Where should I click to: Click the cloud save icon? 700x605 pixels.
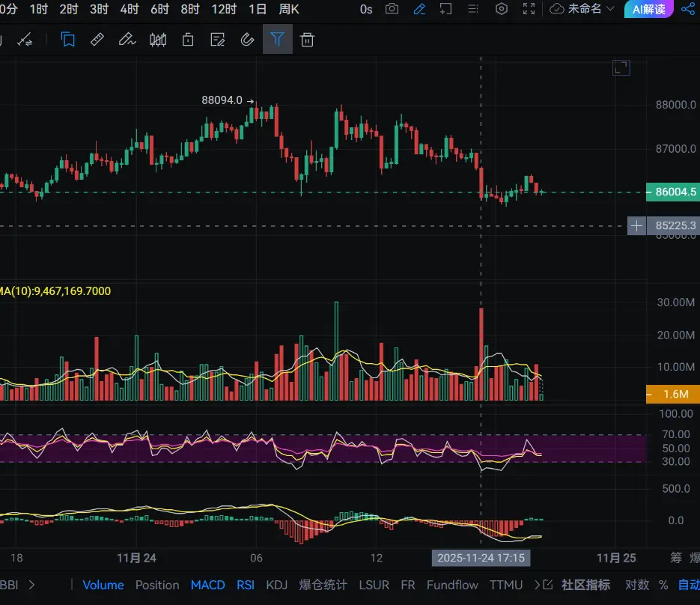coord(556,9)
